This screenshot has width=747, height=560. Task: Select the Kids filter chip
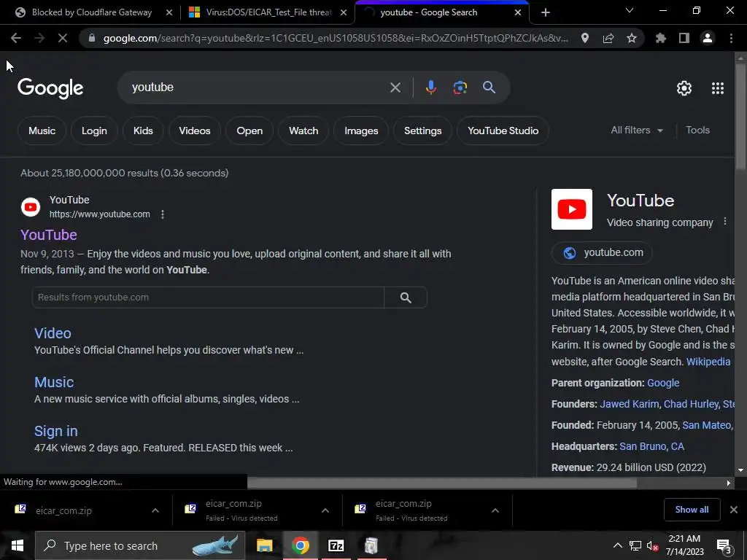pyautogui.click(x=143, y=131)
